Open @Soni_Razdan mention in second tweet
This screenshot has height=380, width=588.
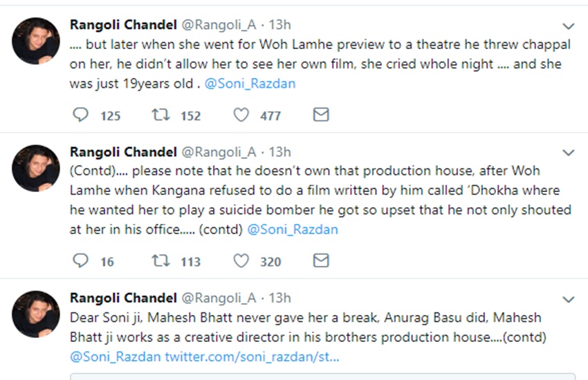pos(293,229)
